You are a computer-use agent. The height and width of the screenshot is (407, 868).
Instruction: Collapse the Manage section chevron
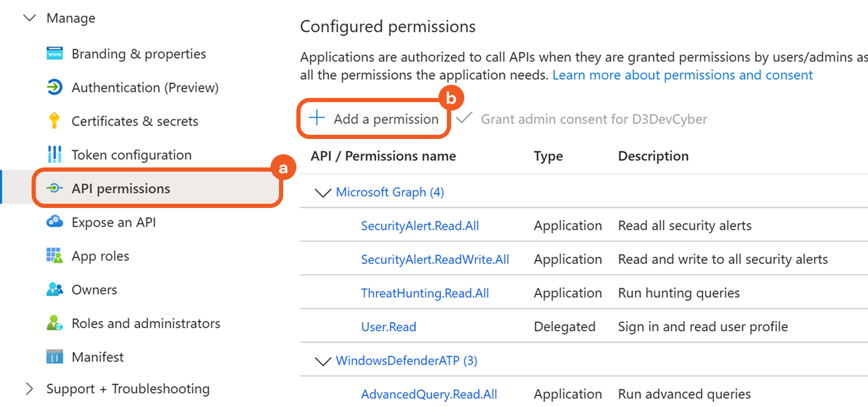30,18
